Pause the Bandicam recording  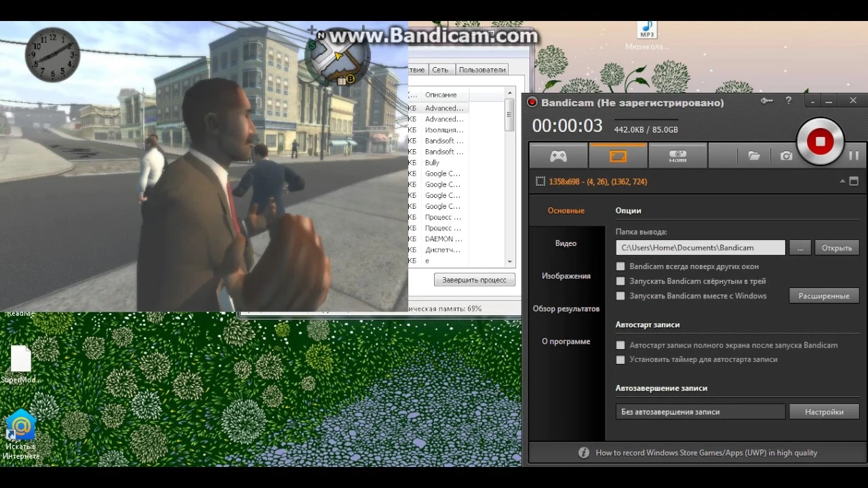click(854, 156)
